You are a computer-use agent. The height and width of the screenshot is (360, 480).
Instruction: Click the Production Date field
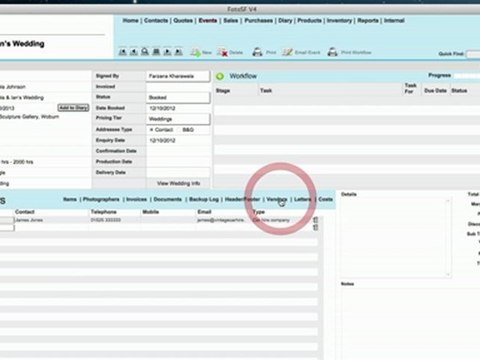tap(178, 162)
